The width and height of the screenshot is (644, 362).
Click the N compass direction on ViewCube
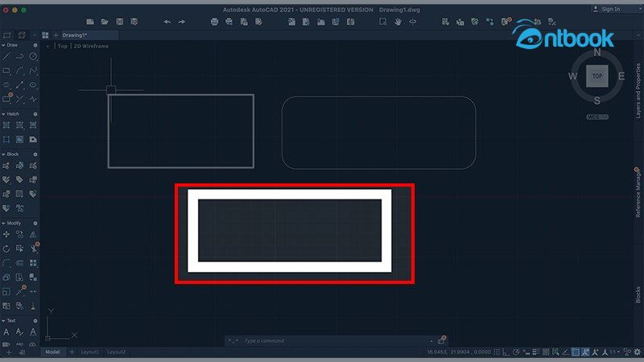coord(597,52)
